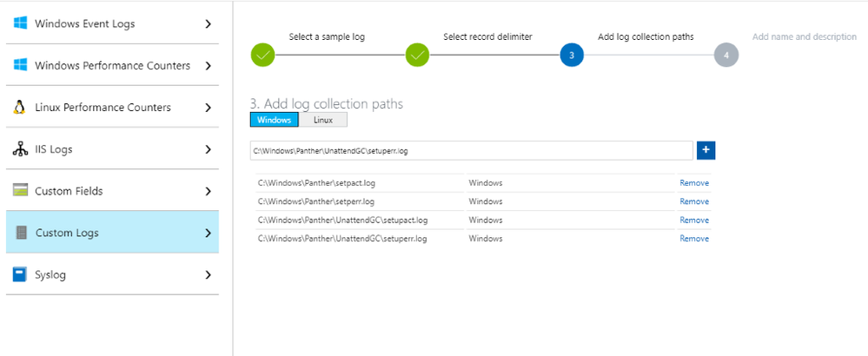
Task: Go to completed step one checkmark circle
Action: (x=263, y=56)
